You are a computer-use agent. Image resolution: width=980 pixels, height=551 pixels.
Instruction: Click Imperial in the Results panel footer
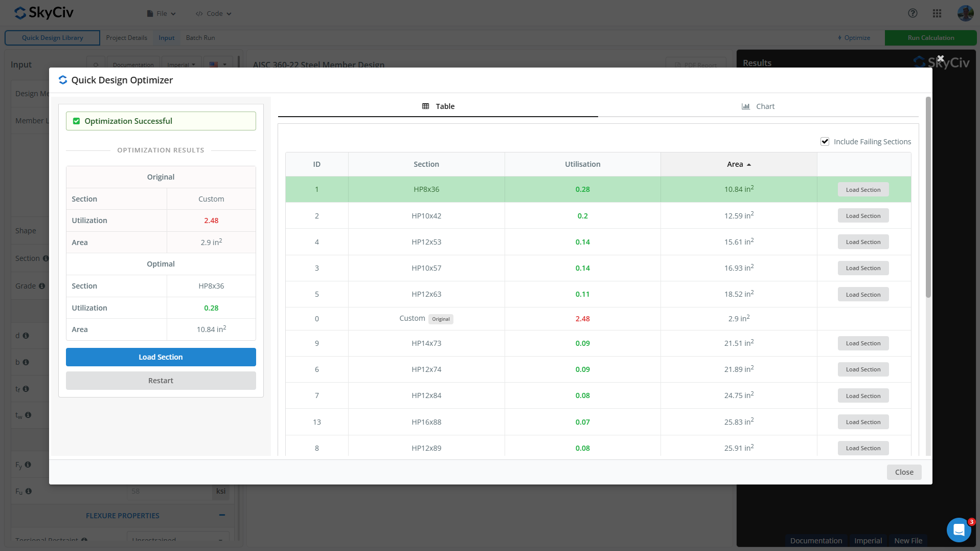click(x=868, y=541)
